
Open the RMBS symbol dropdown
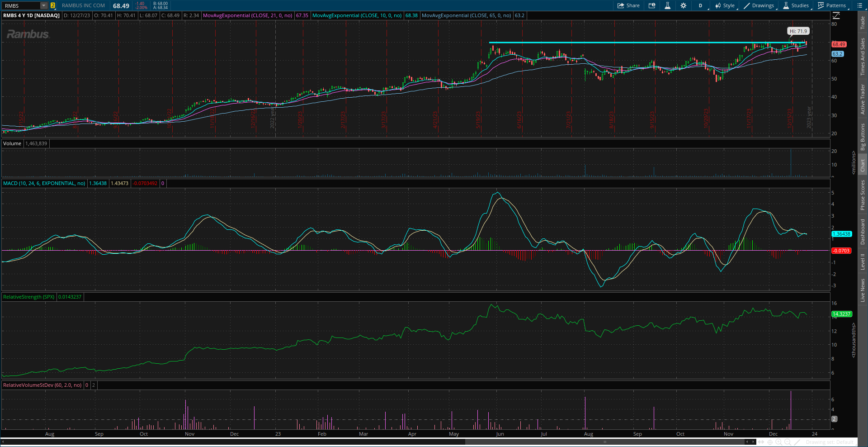pos(43,5)
